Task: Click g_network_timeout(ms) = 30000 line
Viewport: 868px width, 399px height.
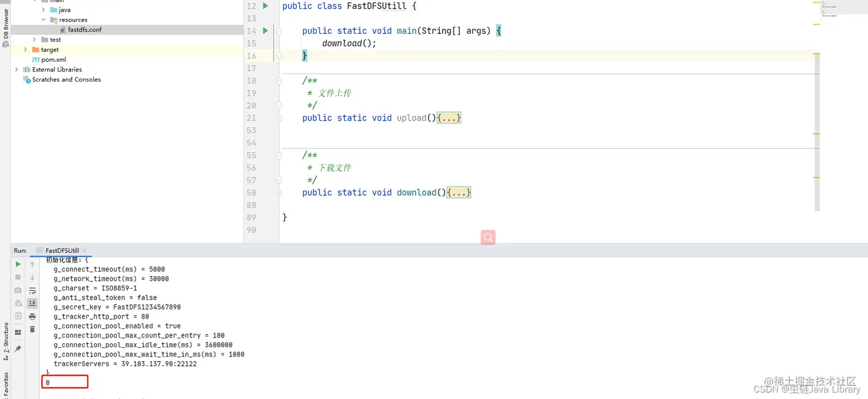Action: (x=111, y=278)
